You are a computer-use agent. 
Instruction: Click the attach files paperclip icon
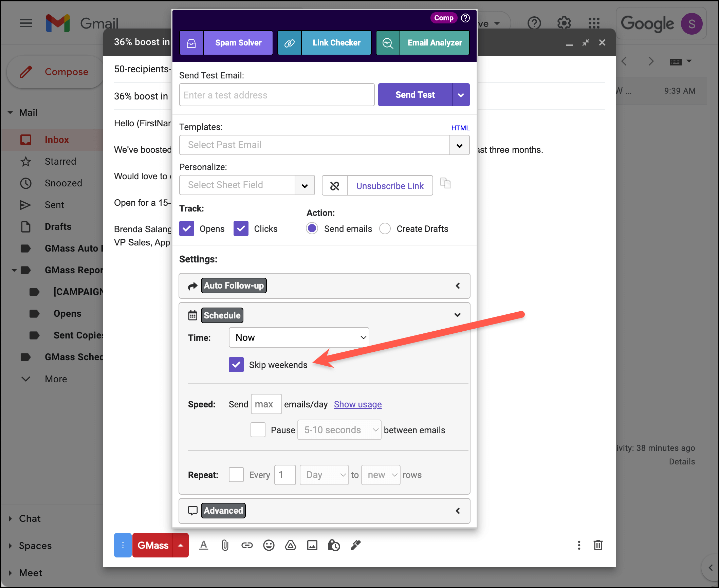[225, 545]
